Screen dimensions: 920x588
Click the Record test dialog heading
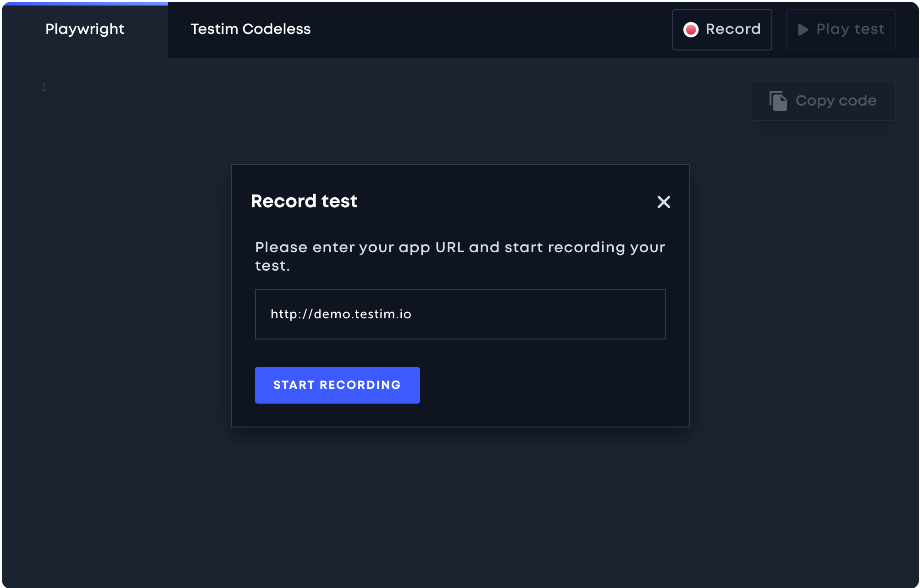[x=304, y=201]
